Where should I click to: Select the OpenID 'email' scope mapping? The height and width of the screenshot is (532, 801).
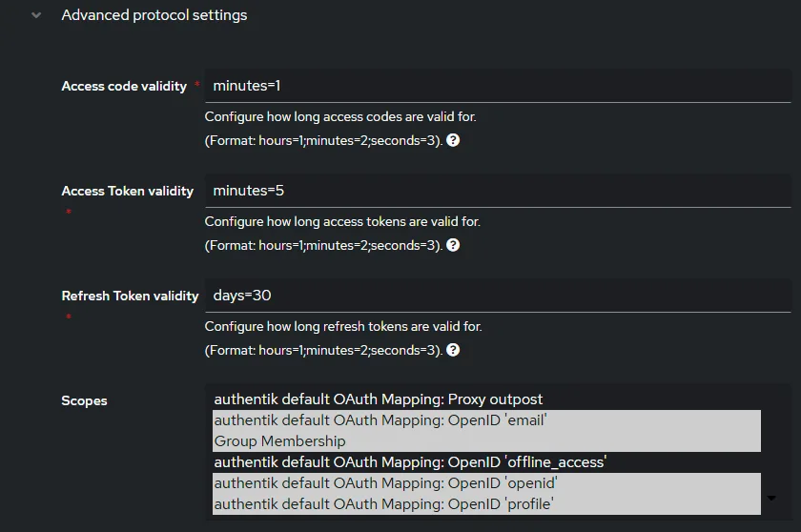(x=380, y=420)
